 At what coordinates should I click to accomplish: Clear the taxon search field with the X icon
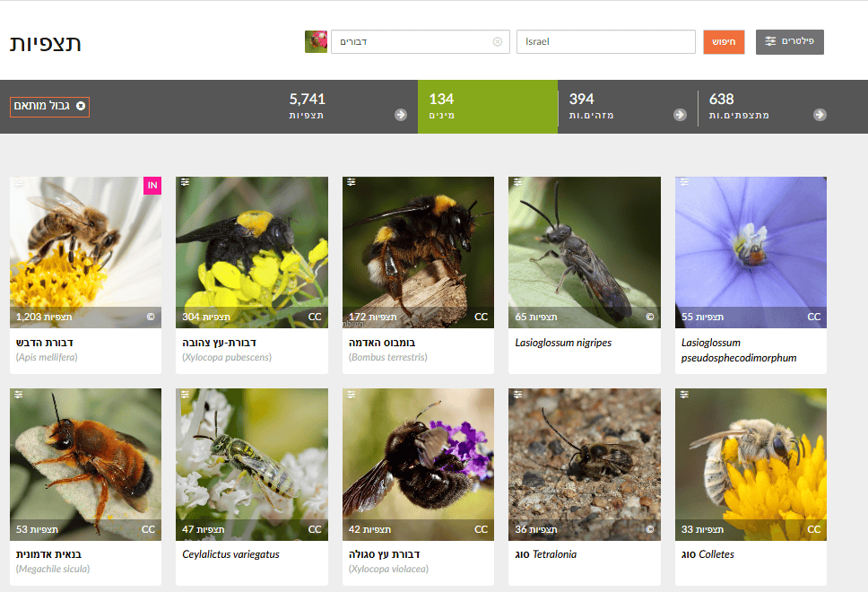click(498, 42)
